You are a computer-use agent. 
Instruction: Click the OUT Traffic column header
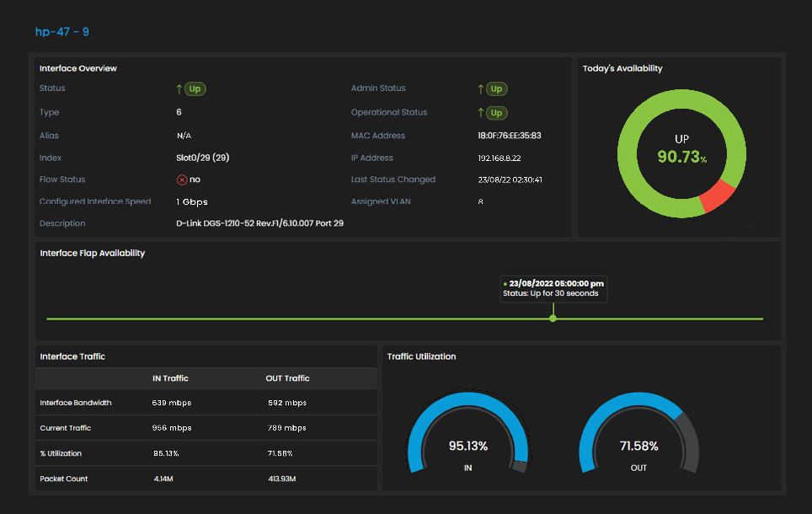(287, 378)
